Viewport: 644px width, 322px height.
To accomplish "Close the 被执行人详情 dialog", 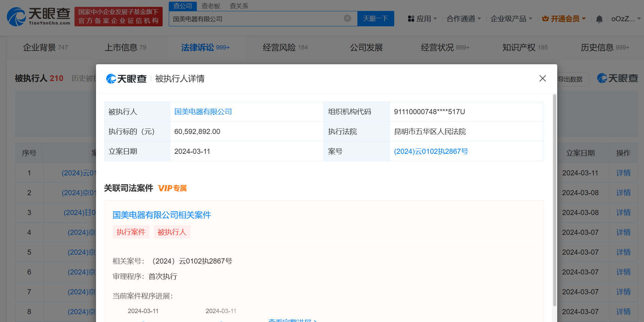I will coord(543,79).
